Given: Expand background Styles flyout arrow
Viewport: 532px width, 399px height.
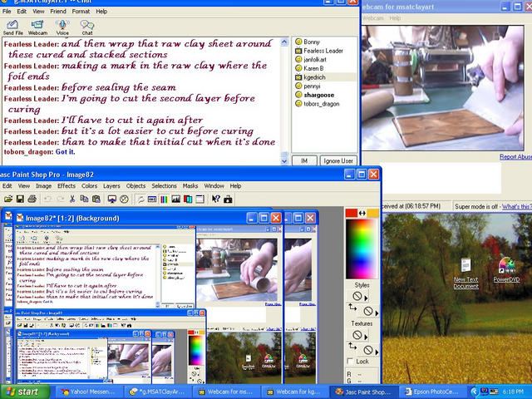Looking at the screenshot, I should pyautogui.click(x=377, y=313).
